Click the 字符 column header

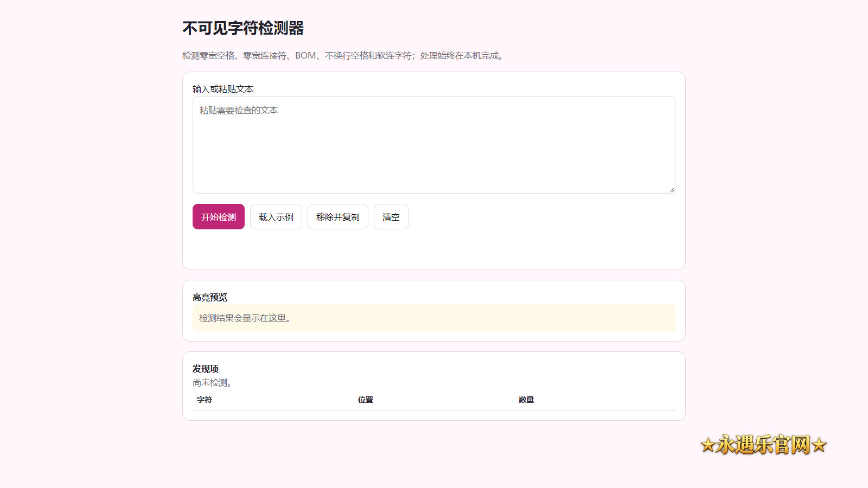coord(205,400)
